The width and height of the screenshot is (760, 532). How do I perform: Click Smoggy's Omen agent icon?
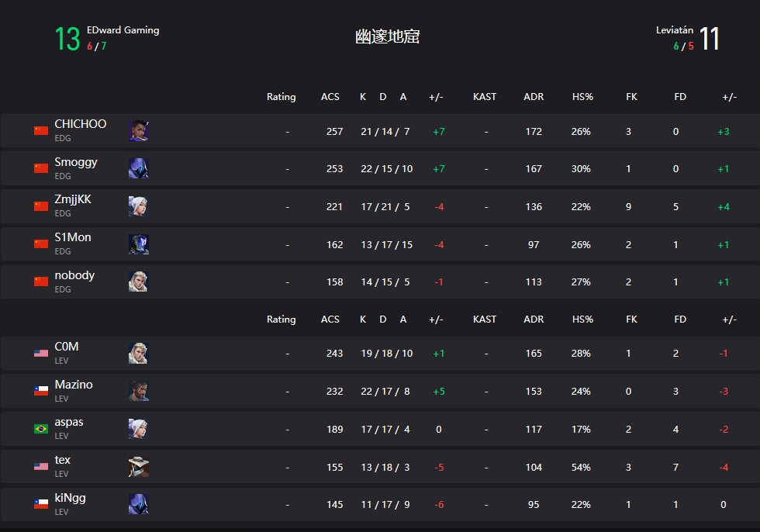(x=139, y=168)
